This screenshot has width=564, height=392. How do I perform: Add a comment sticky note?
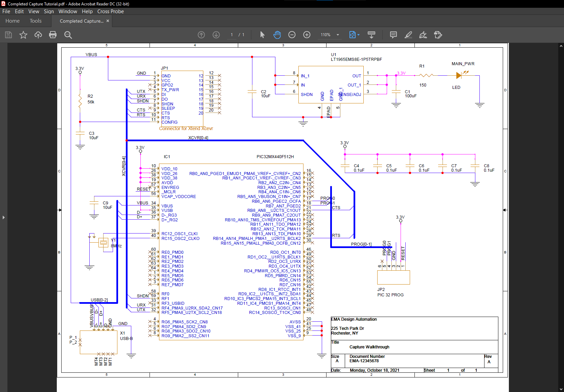[x=393, y=35]
